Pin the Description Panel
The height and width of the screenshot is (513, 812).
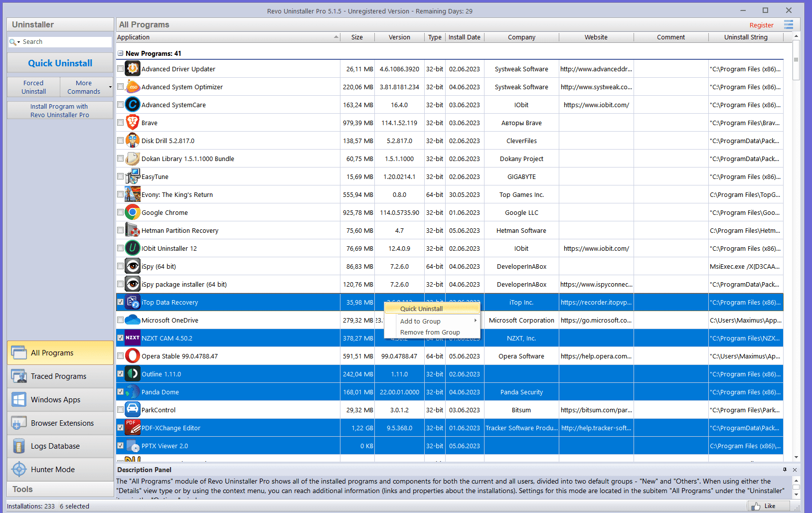pos(785,470)
